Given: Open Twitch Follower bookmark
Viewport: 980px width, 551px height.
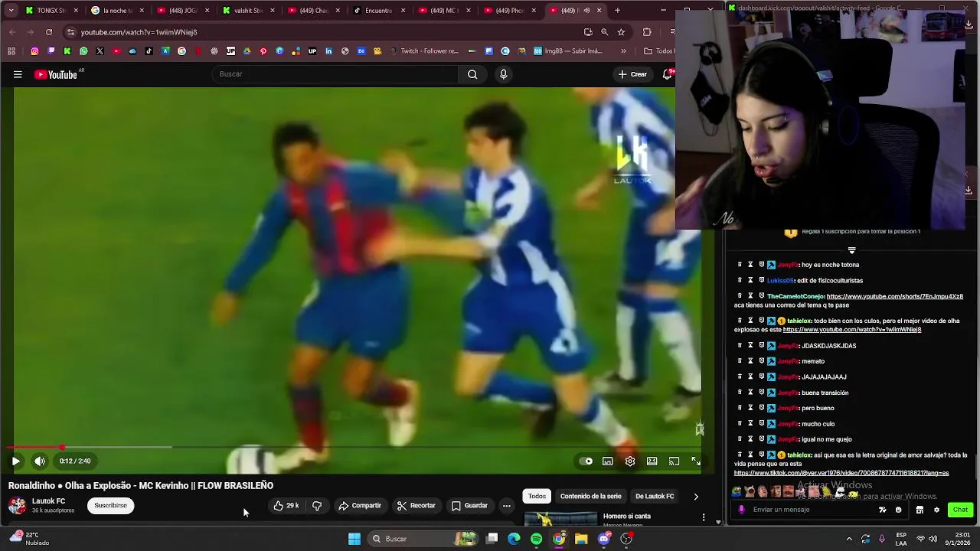Looking at the screenshot, I should tap(424, 51).
